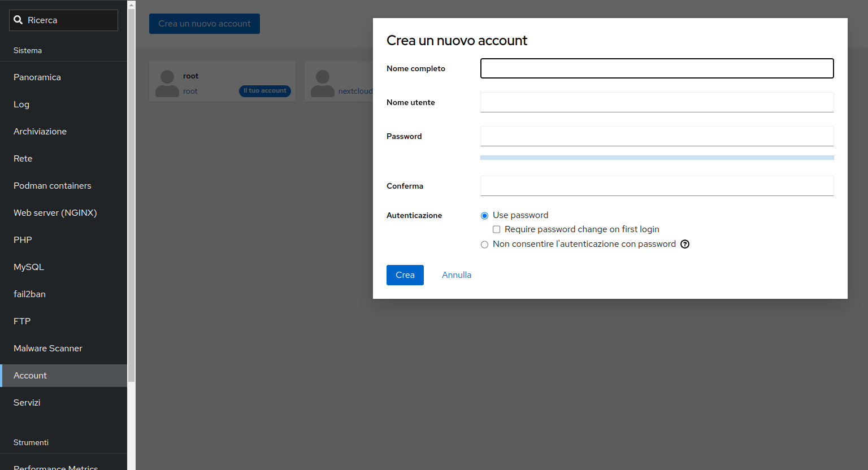Screen dimensions: 868x470
Task: Open Rete in the sidebar
Action: (63, 159)
